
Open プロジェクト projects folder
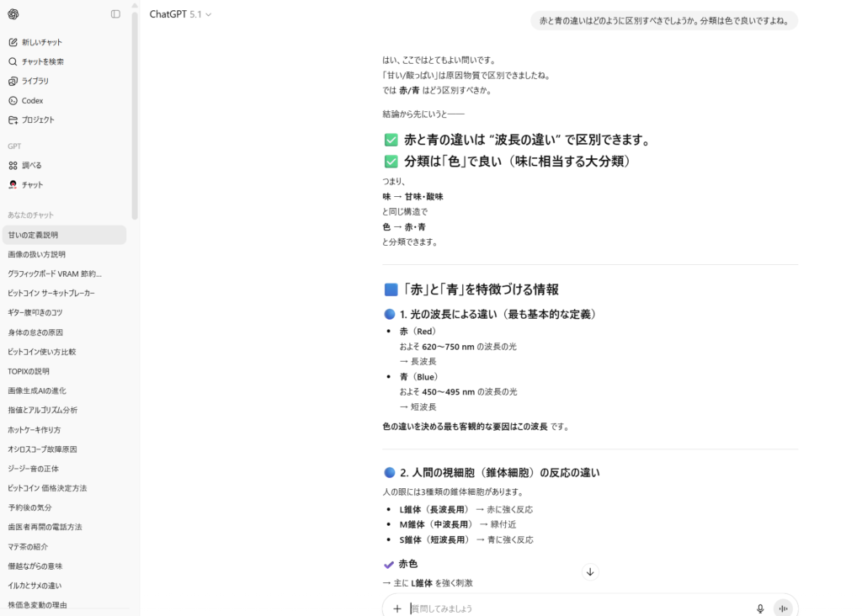point(38,119)
